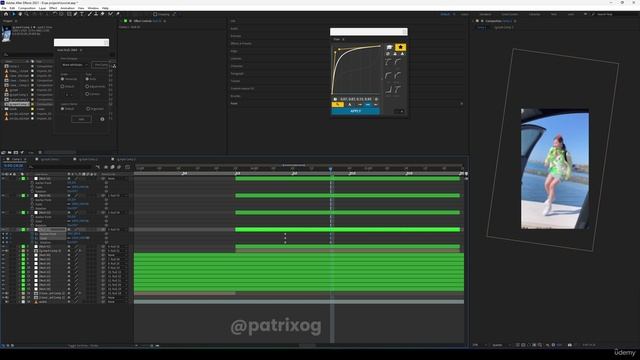
Task: Switch to the Comp 1 timeline tab
Action: pyautogui.click(x=16, y=159)
